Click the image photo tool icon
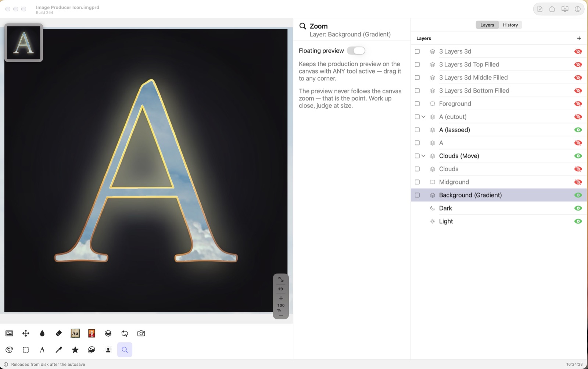588x369 pixels. (x=9, y=333)
